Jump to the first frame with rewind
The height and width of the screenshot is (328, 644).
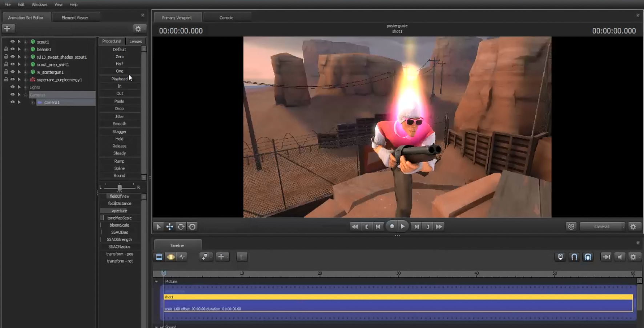tap(354, 227)
